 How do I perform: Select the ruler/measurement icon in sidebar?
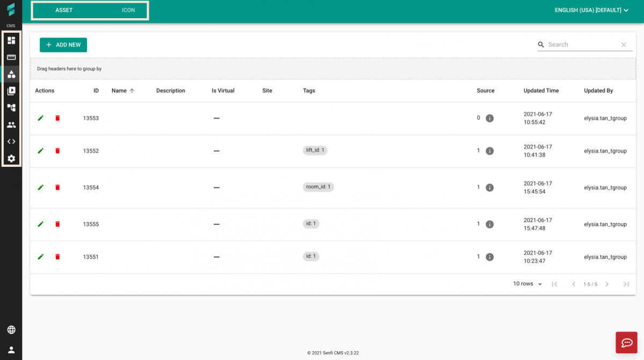click(x=11, y=57)
